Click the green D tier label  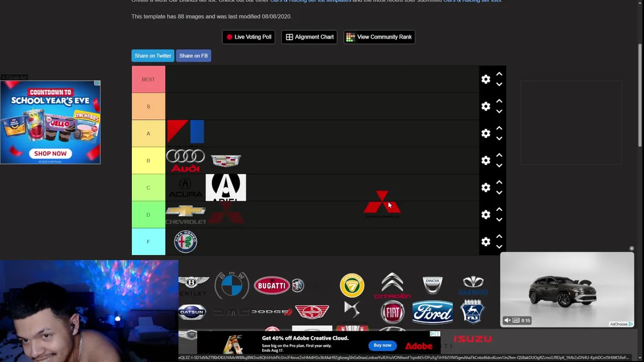point(148,215)
